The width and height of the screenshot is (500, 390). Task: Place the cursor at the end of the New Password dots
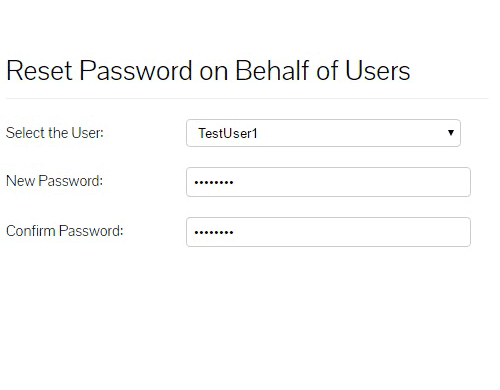(234, 182)
